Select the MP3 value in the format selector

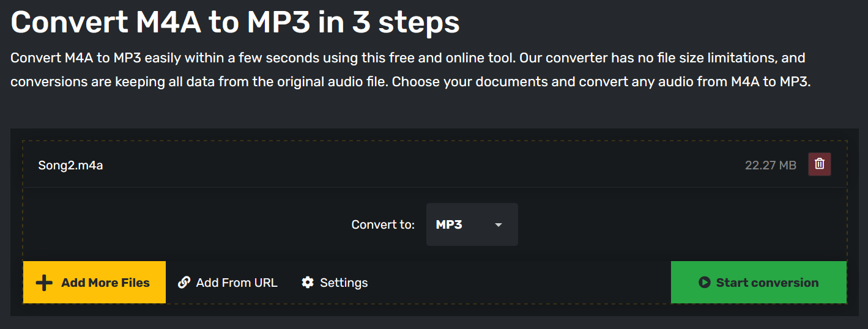pyautogui.click(x=449, y=224)
